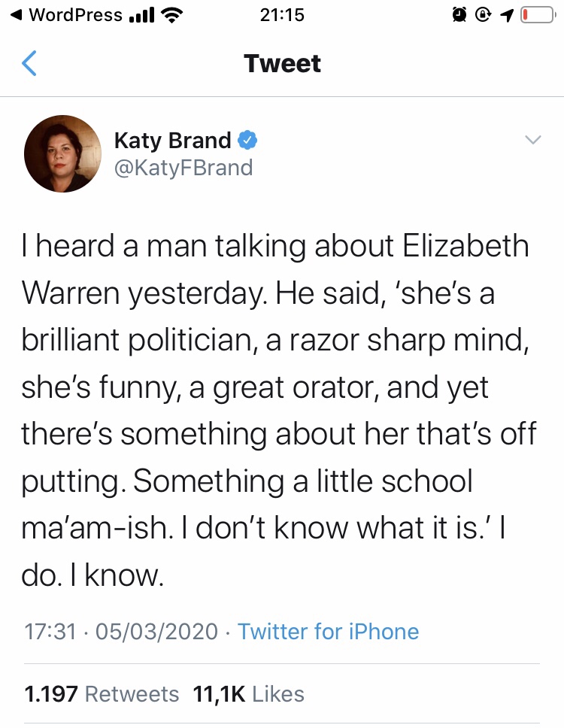The width and height of the screenshot is (564, 728).
Task: Tap the Wi-Fi status icon
Action: coord(172,15)
